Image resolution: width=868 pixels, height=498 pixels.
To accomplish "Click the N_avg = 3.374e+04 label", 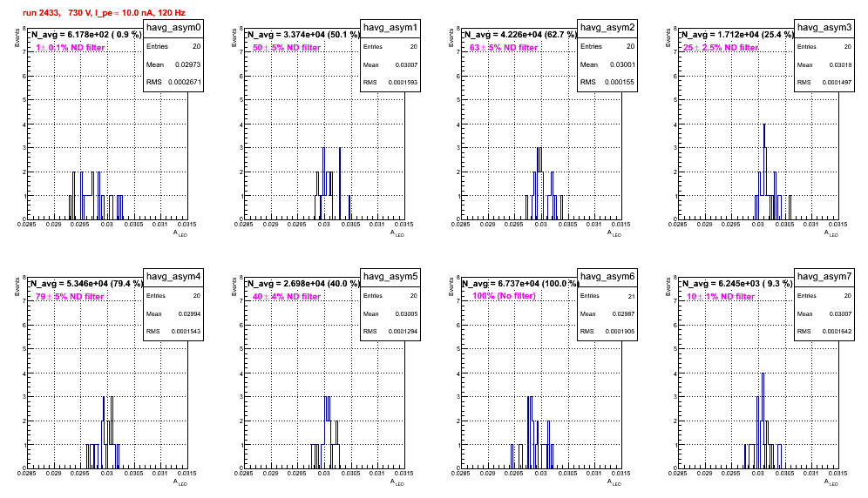I will click(x=303, y=35).
